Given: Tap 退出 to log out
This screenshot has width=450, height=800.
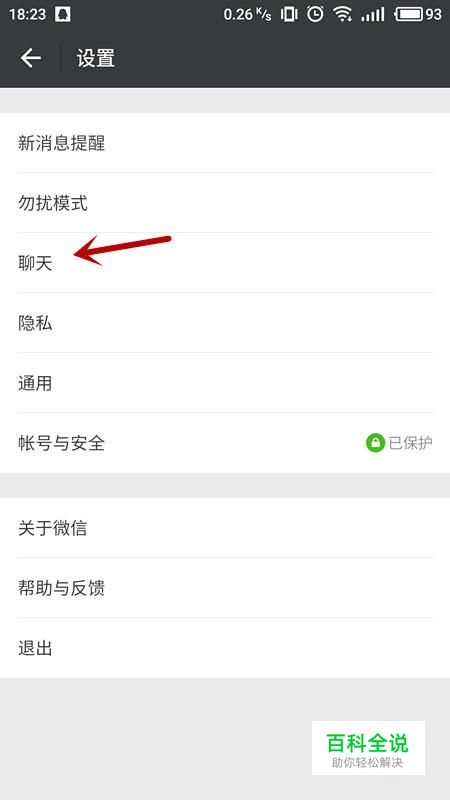Looking at the screenshot, I should [x=225, y=648].
